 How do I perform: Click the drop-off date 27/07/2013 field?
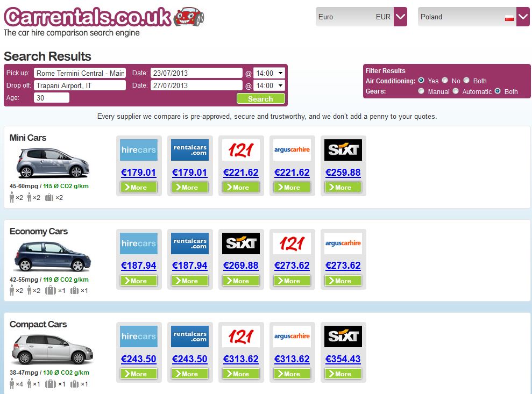(x=196, y=85)
